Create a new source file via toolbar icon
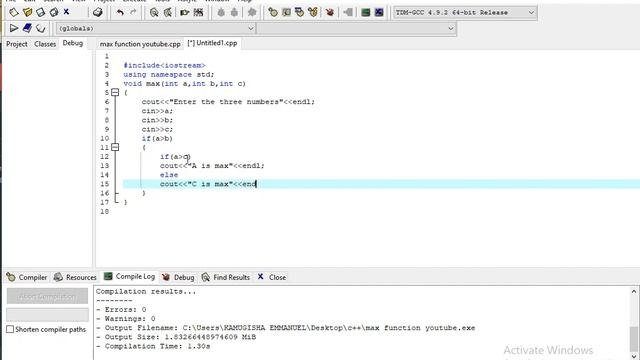 [x=14, y=12]
